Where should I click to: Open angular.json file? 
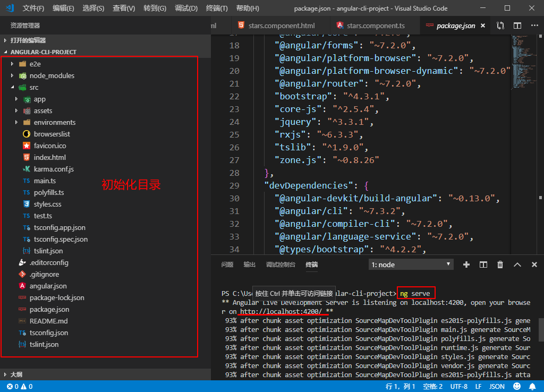48,286
